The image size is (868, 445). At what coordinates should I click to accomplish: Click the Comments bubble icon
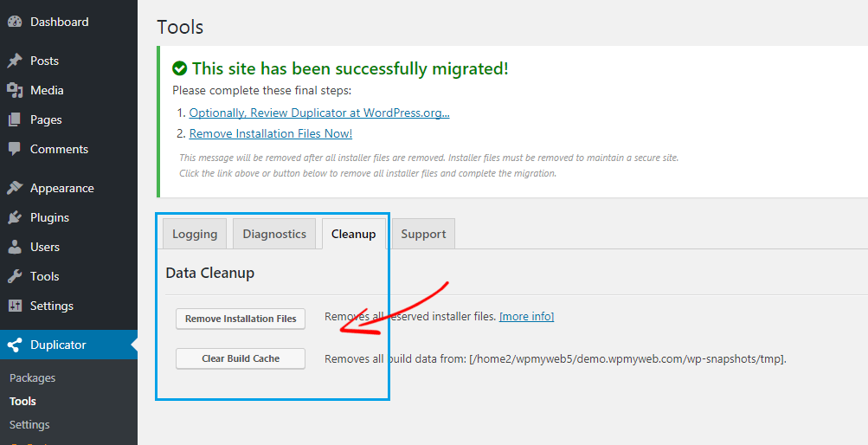(15, 149)
